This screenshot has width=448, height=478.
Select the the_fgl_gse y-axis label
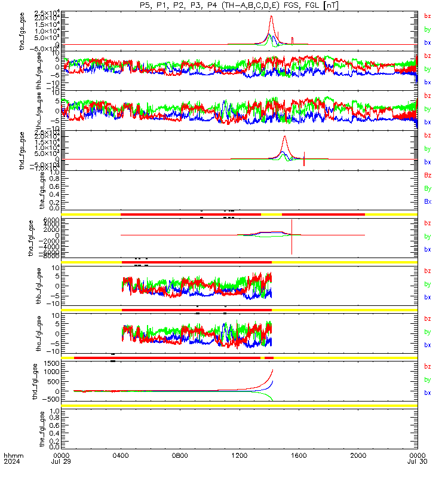tap(42, 429)
